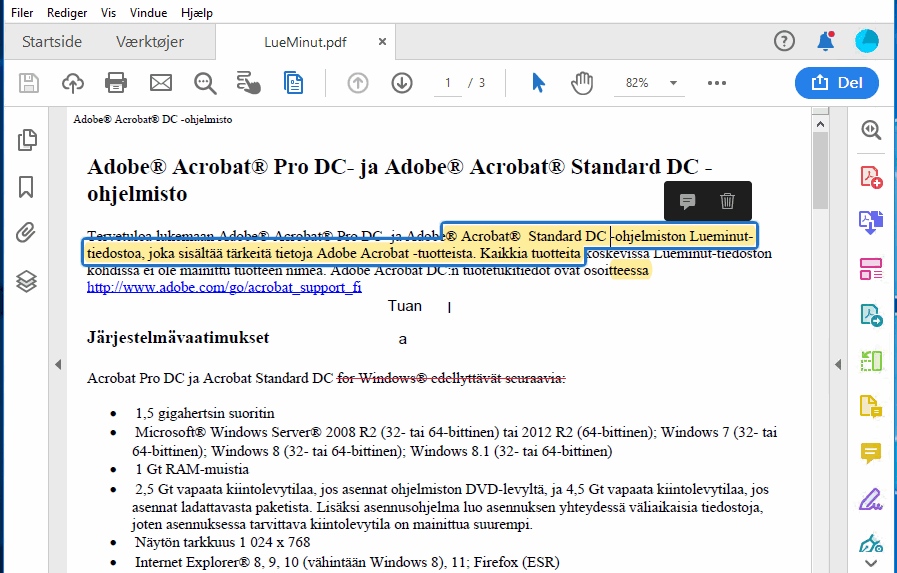Open Export PDF tool icon
This screenshot has height=573, width=897.
click(871, 315)
